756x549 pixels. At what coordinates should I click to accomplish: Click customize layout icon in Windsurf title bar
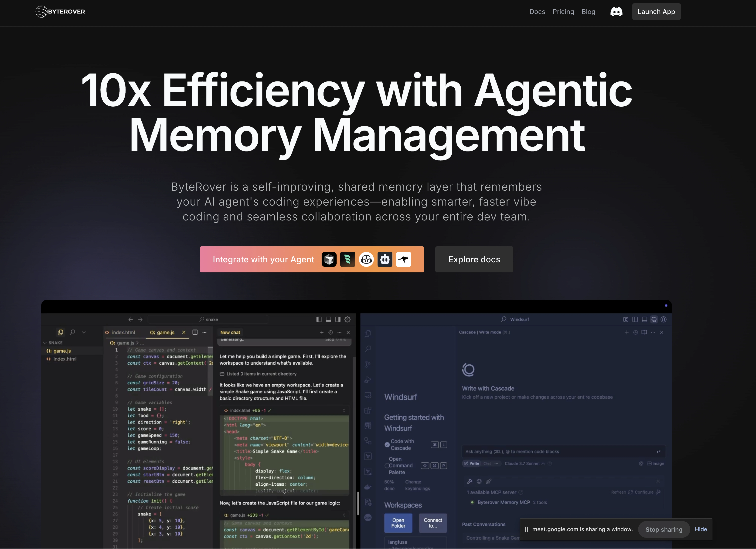tap(626, 320)
